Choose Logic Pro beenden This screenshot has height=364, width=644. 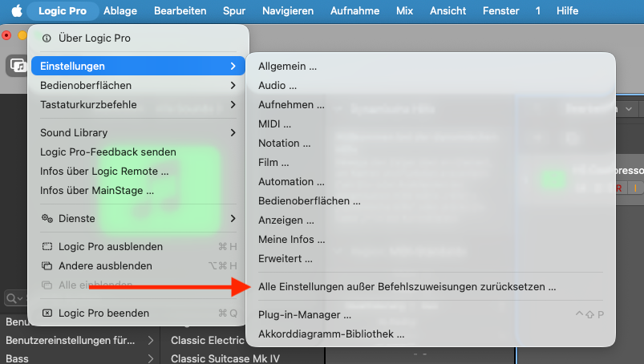coord(139,313)
